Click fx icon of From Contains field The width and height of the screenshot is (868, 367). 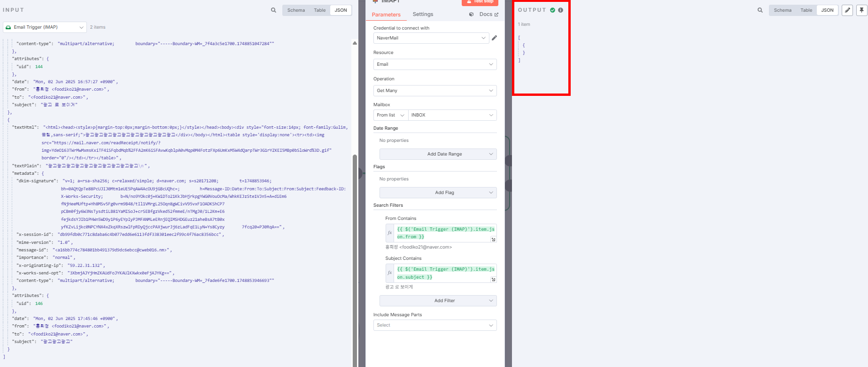point(389,233)
